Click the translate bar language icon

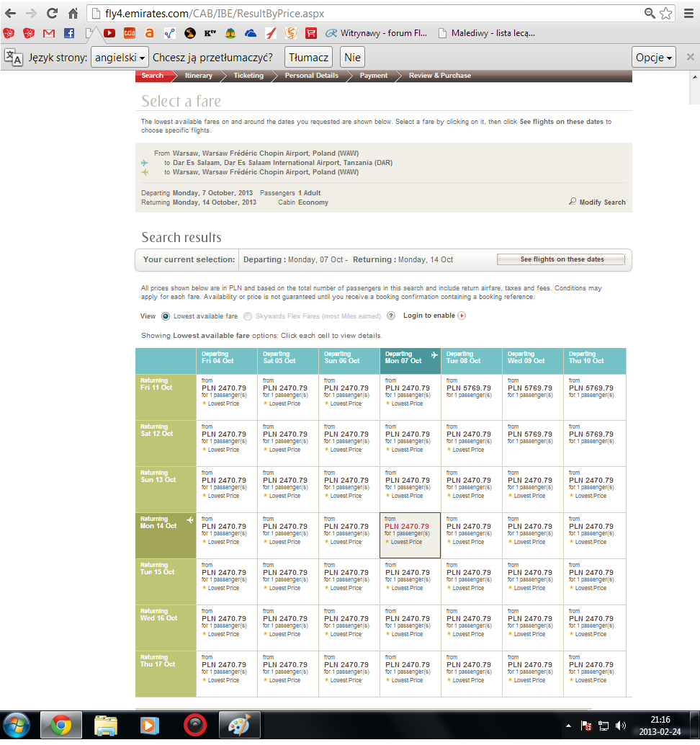pyautogui.click(x=13, y=58)
